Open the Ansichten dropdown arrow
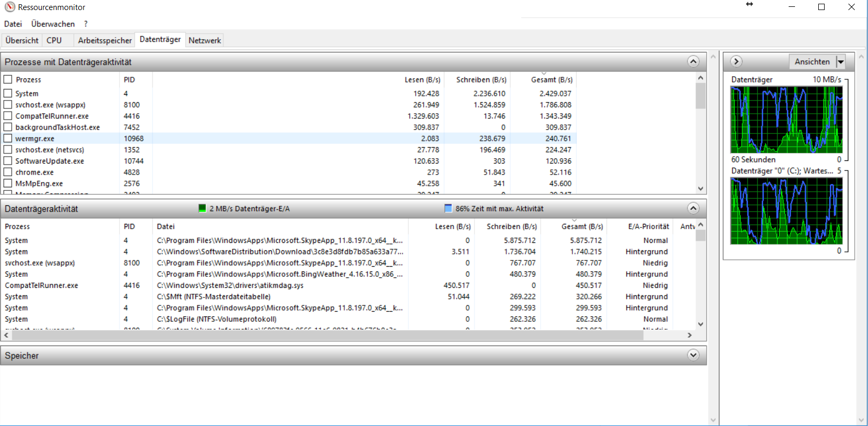The height and width of the screenshot is (426, 868). [840, 62]
